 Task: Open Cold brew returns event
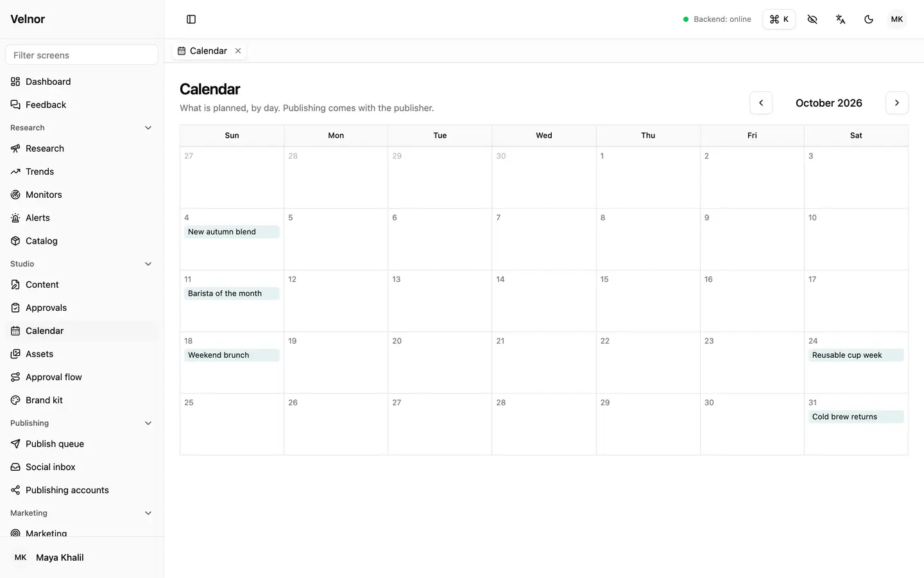pyautogui.click(x=856, y=417)
